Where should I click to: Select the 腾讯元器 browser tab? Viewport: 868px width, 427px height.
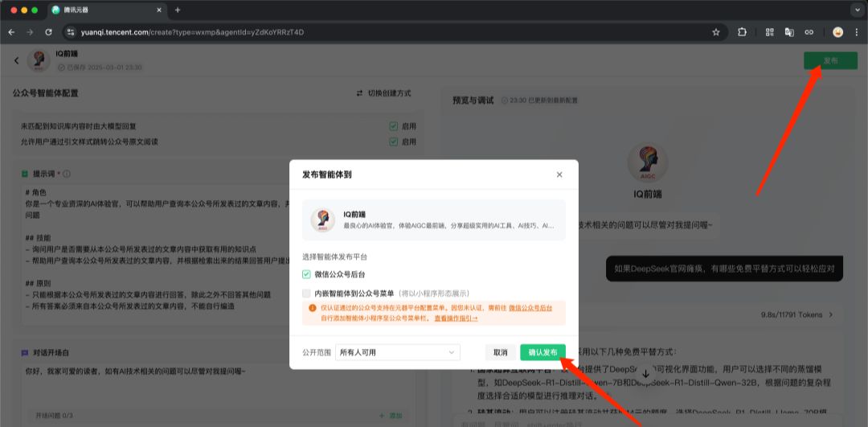tap(108, 10)
